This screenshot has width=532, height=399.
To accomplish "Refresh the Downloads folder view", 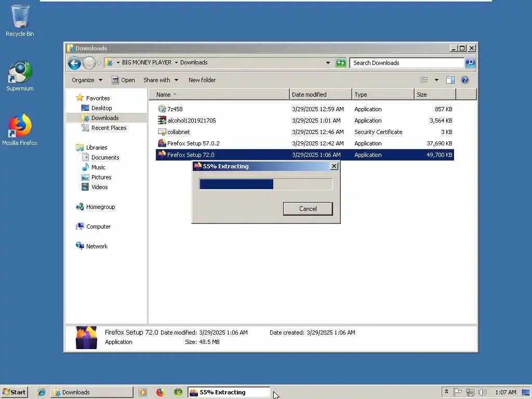I will (x=341, y=63).
